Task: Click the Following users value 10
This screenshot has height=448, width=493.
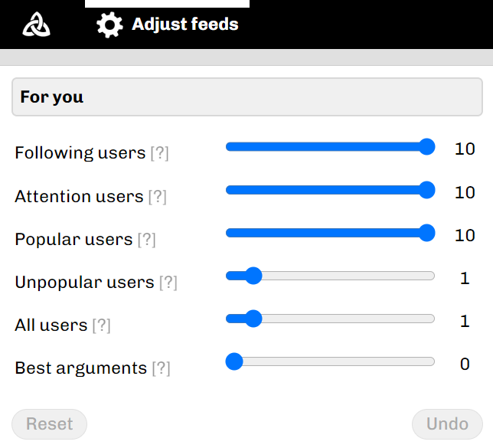Action: click(465, 149)
